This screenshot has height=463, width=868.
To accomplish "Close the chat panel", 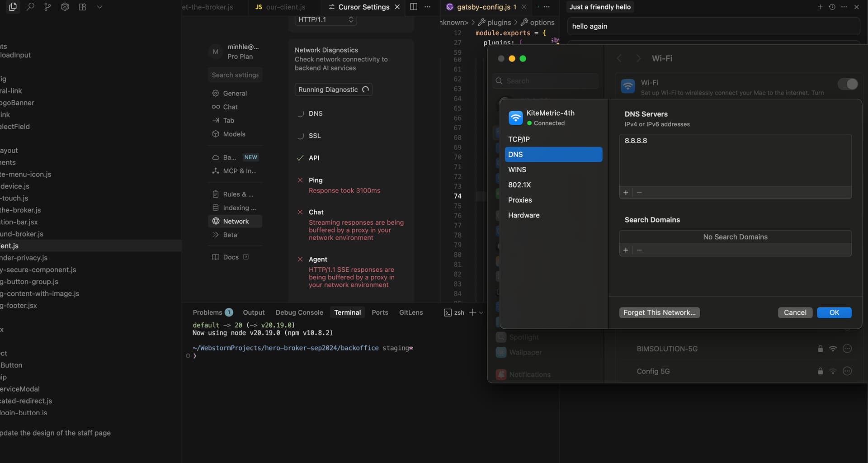I will point(856,7).
